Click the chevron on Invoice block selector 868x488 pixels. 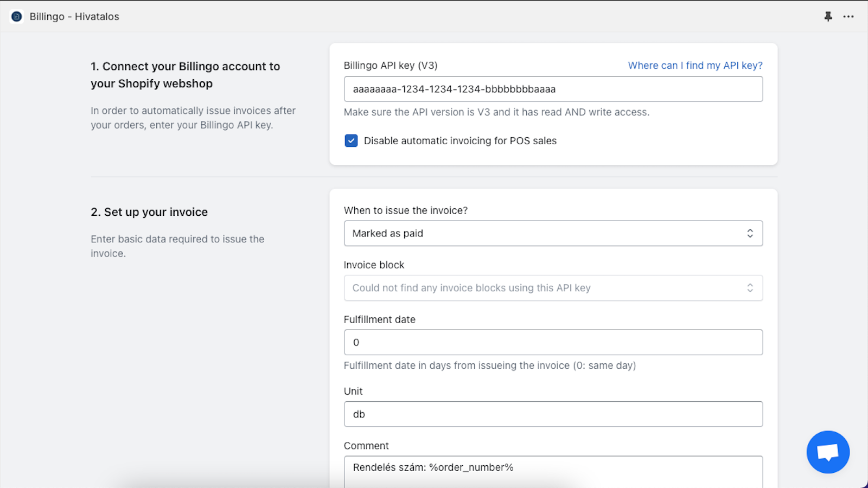(x=750, y=287)
